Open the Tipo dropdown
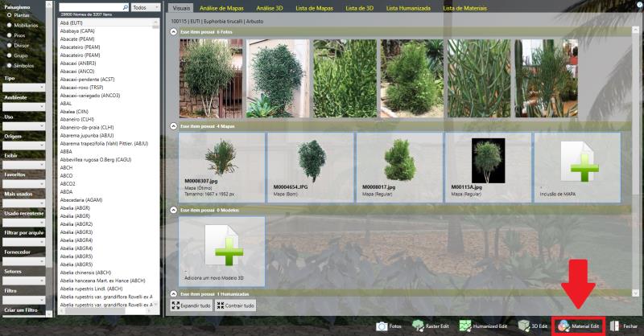Screen dimensions: 644x336 click(x=24, y=87)
